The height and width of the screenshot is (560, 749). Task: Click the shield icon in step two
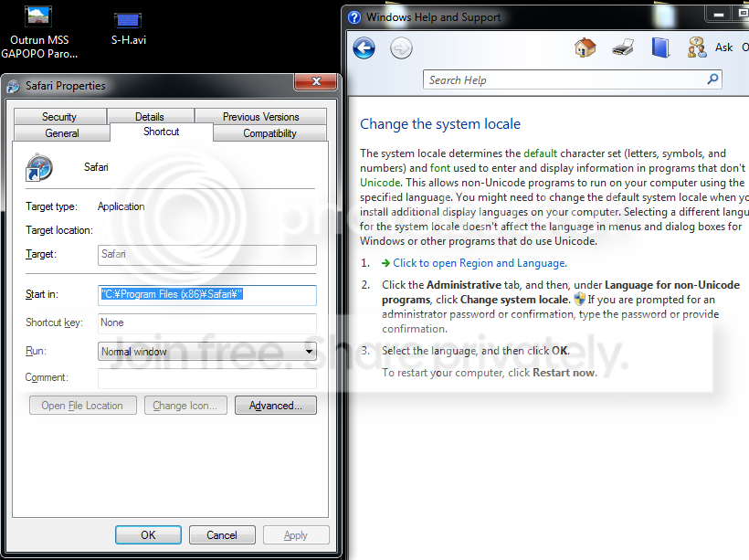pyautogui.click(x=579, y=299)
